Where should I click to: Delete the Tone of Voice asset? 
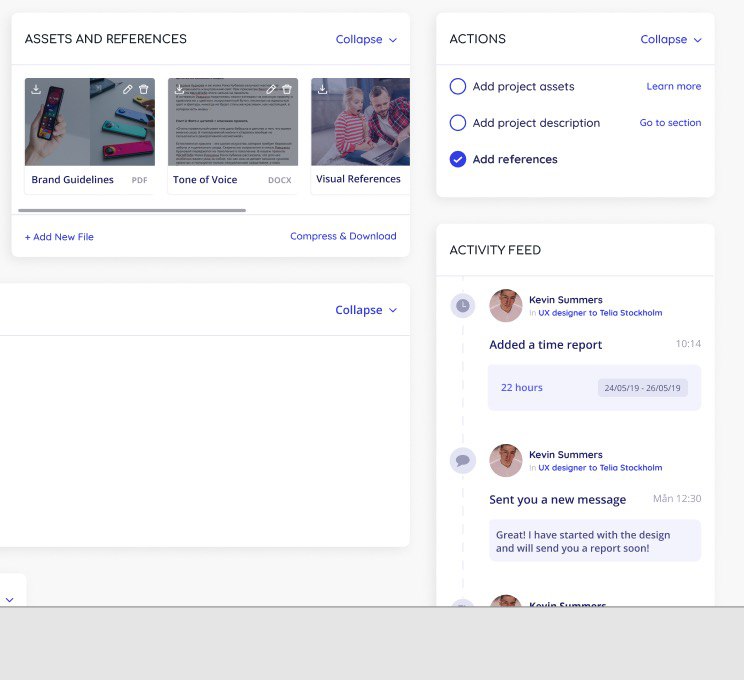287,89
